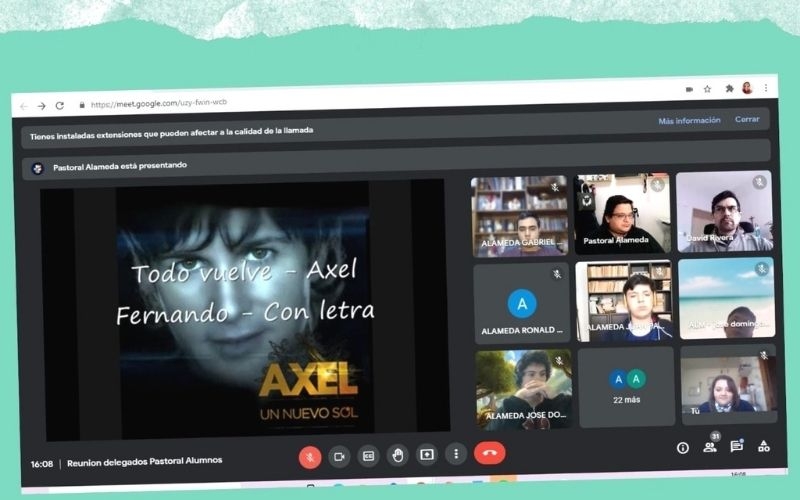
Task: Show the participants list with 31 badge
Action: click(710, 446)
